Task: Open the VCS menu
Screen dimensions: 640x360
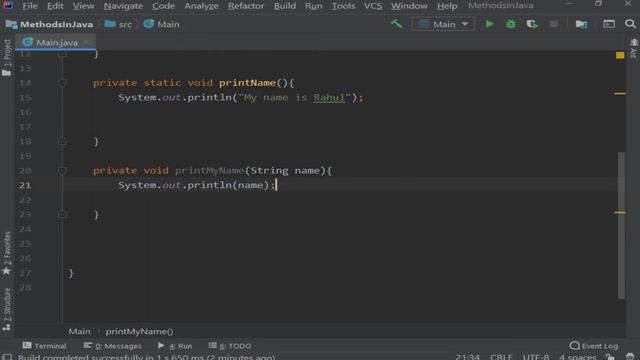Action: [x=373, y=6]
